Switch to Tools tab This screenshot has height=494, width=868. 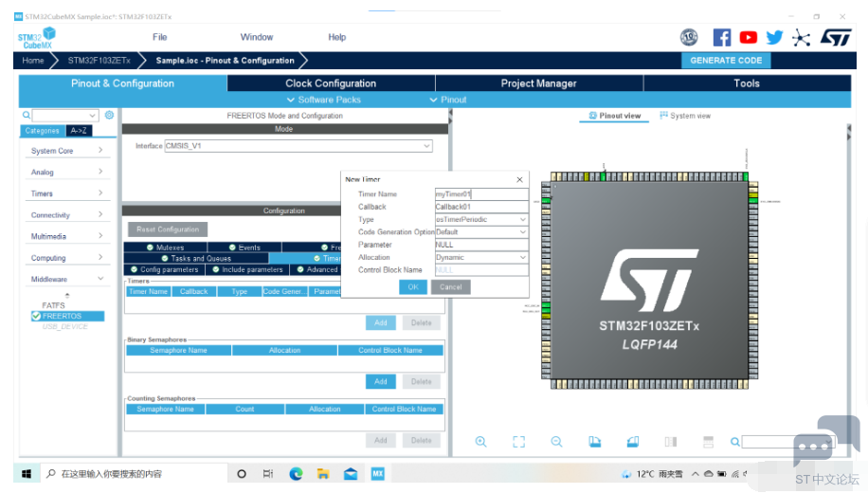pyautogui.click(x=747, y=83)
